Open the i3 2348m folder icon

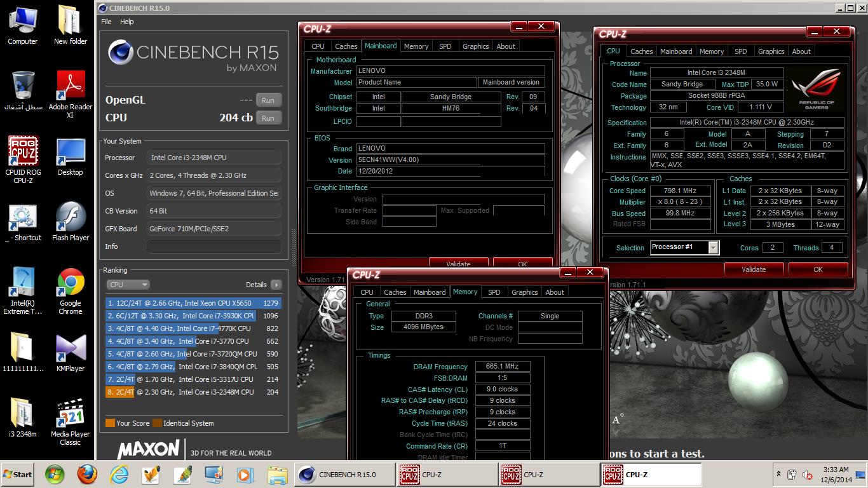coord(23,418)
